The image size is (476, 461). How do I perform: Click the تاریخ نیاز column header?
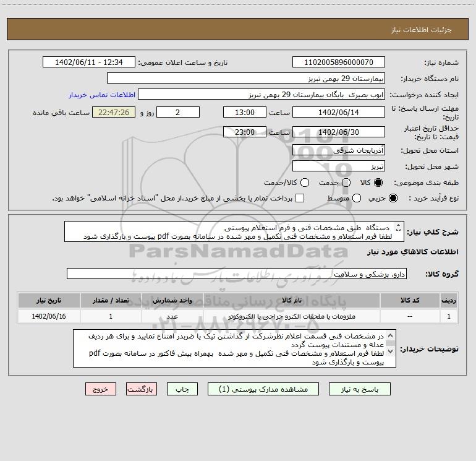(x=49, y=300)
